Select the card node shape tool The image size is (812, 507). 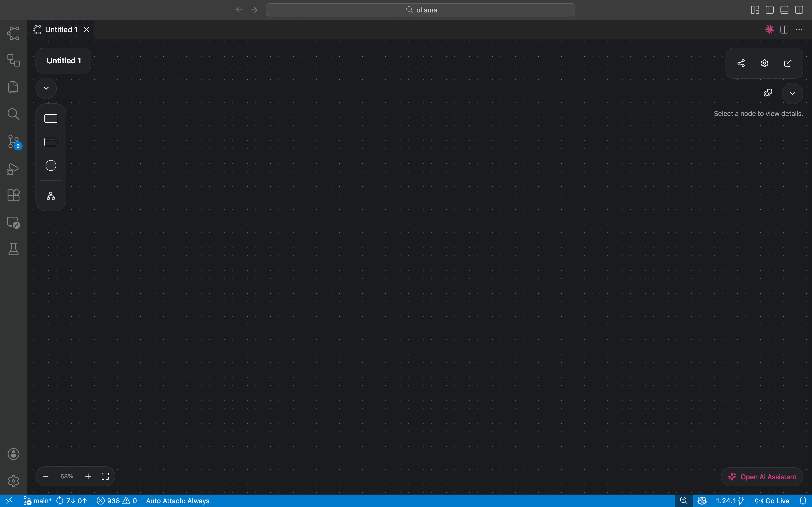pyautogui.click(x=50, y=142)
